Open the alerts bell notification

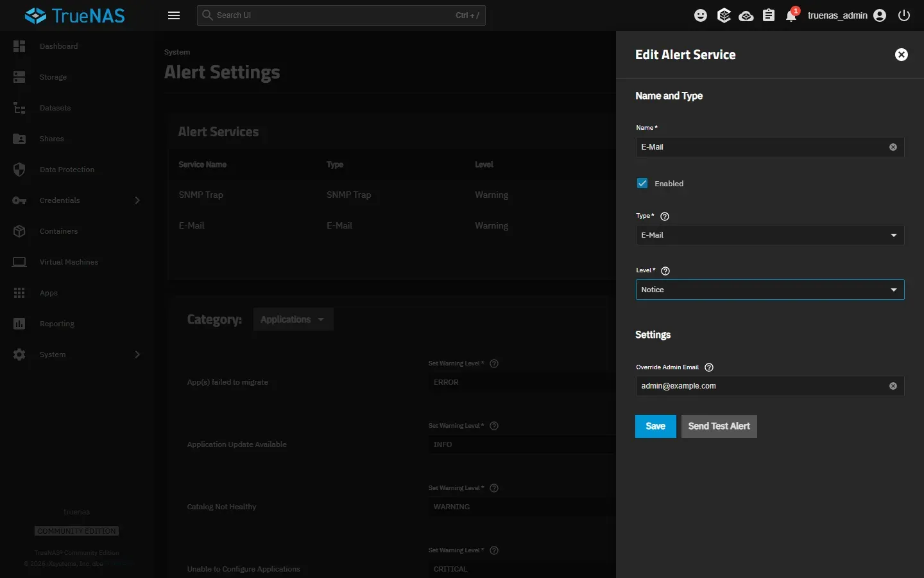pyautogui.click(x=792, y=15)
